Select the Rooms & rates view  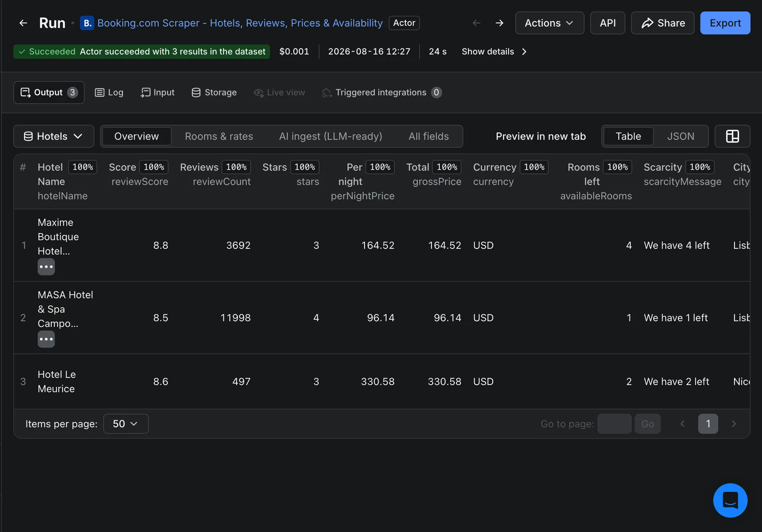coord(219,136)
